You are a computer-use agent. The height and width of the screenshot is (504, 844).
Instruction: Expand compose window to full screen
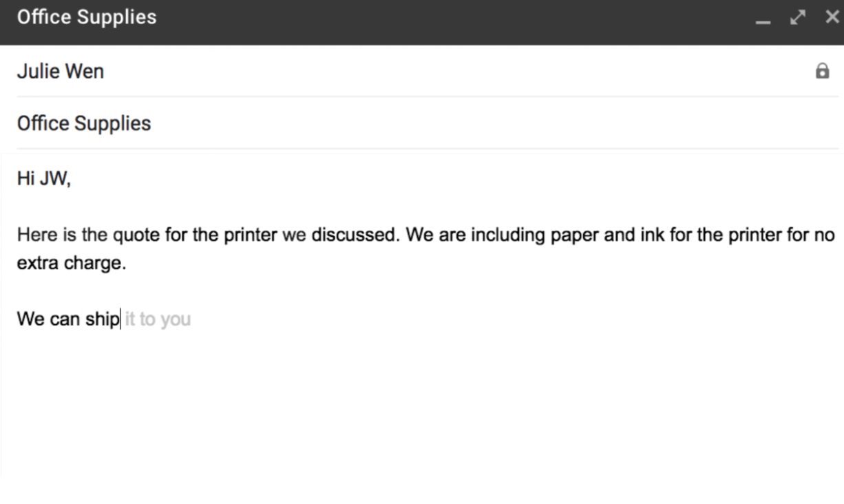(x=798, y=17)
